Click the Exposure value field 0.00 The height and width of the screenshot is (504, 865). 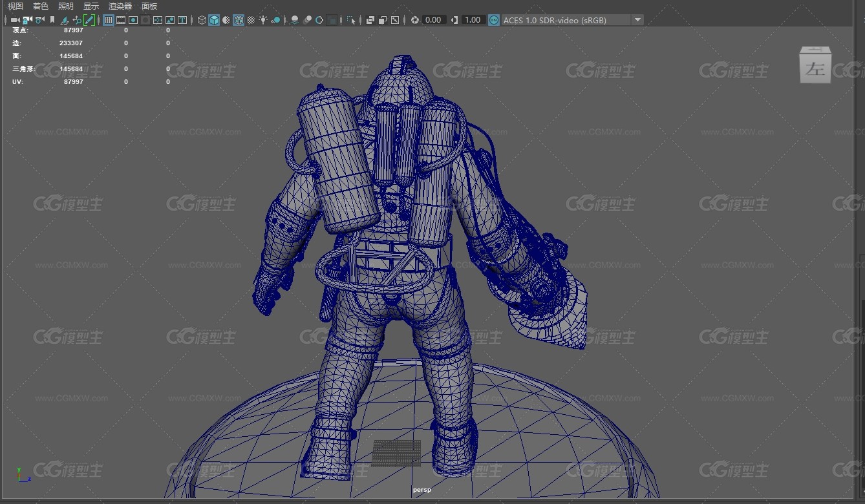pos(433,20)
